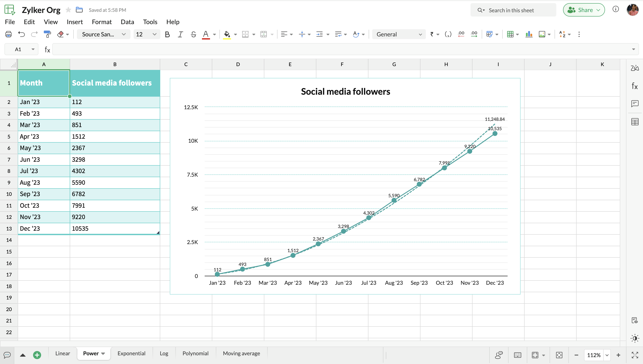The image size is (643, 364).
Task: Expand the Share button dropdown
Action: [x=599, y=10]
